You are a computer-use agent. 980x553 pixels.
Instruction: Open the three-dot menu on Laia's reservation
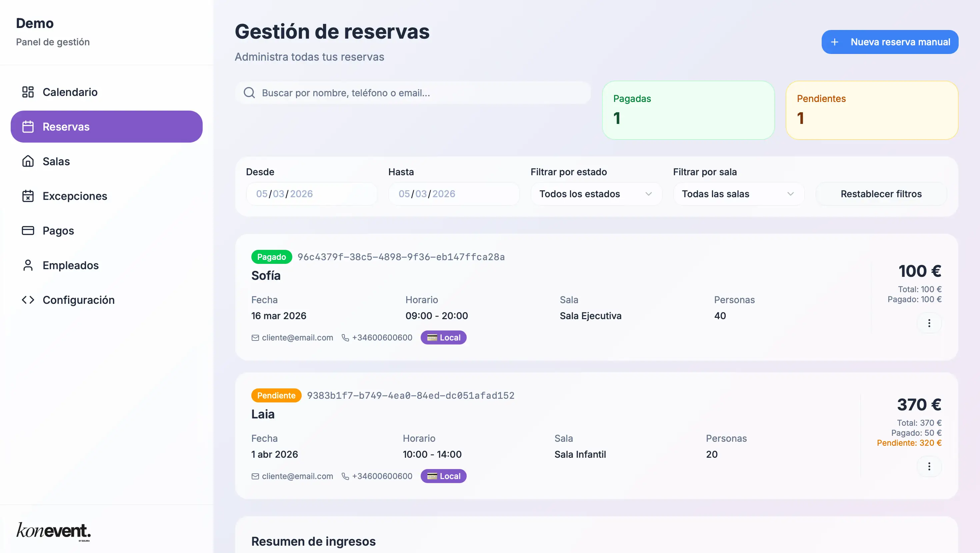[930, 466]
